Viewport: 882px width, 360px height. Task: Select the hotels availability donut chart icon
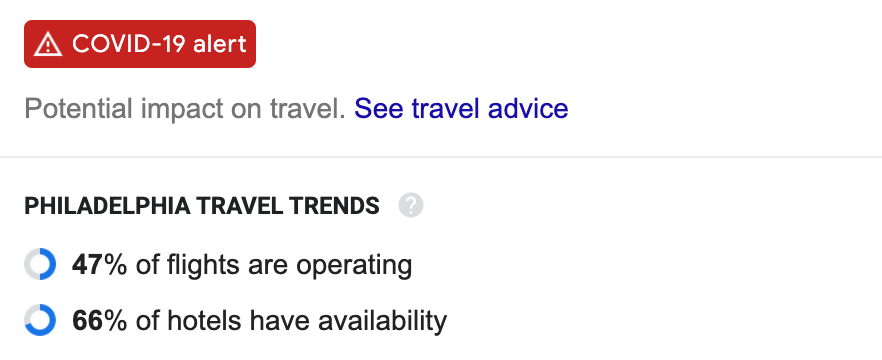click(40, 320)
